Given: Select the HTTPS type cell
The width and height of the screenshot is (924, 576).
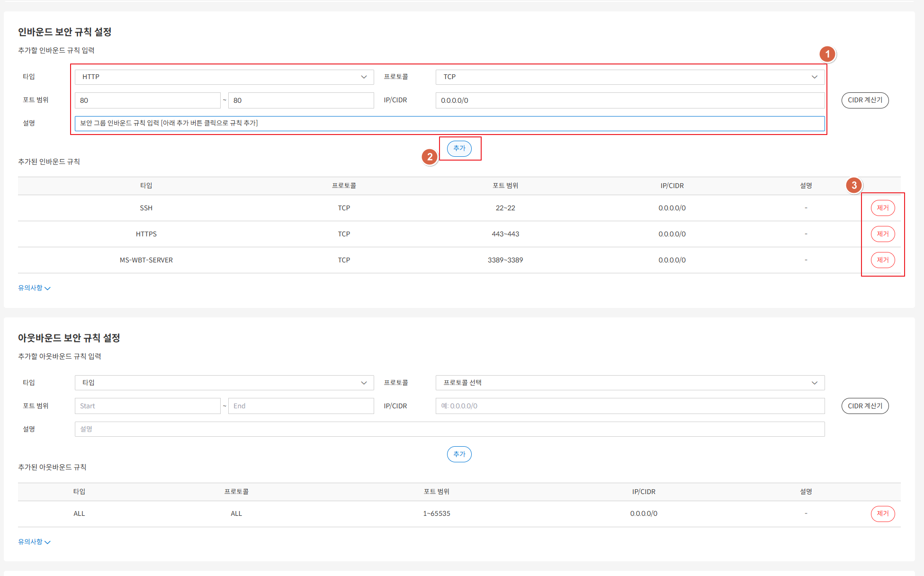Looking at the screenshot, I should [146, 234].
